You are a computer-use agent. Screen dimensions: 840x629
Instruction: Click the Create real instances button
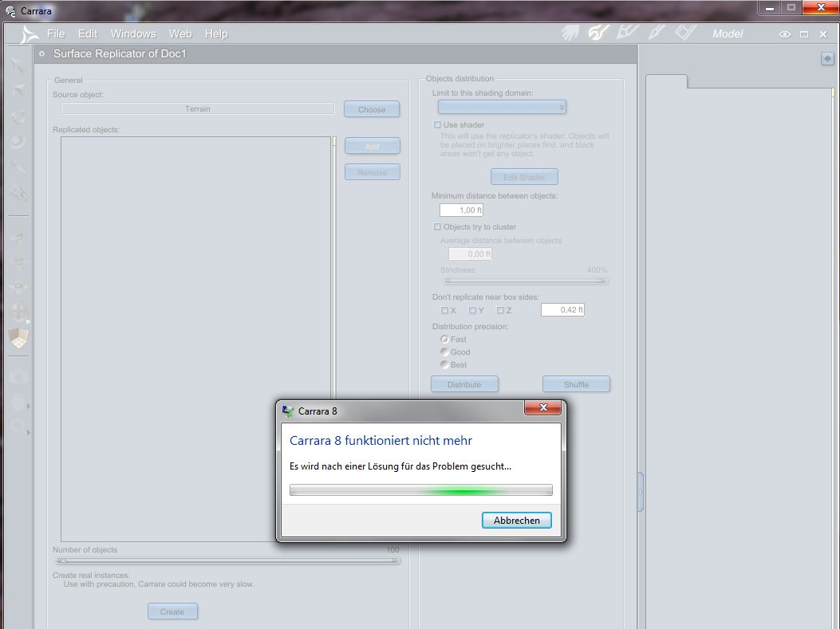[172, 611]
